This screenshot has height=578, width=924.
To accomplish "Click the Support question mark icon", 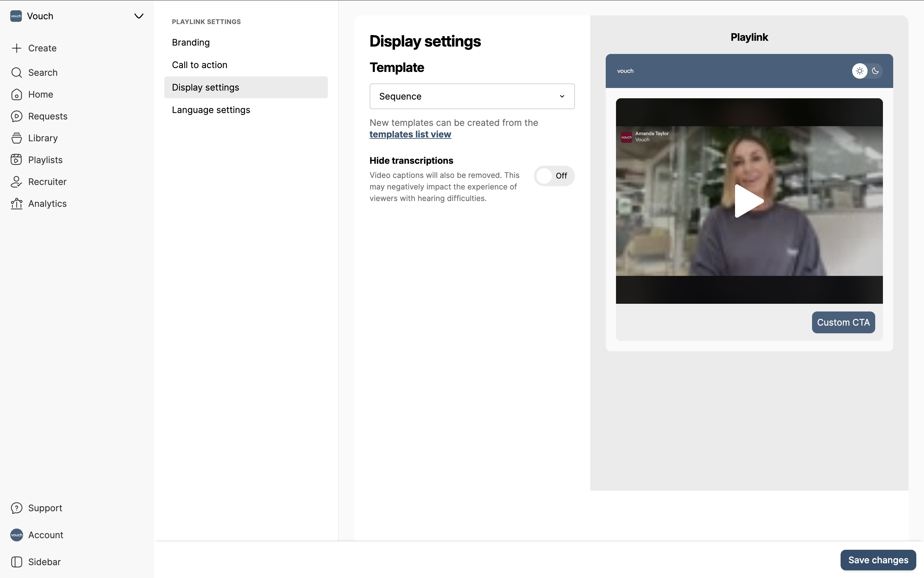I will tap(16, 508).
